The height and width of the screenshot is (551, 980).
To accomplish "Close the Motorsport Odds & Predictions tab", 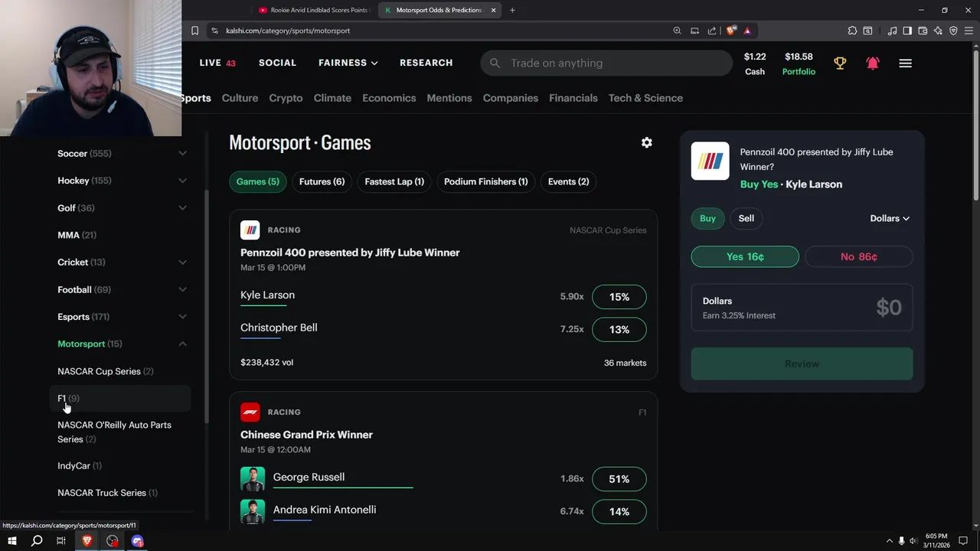I will (x=494, y=10).
